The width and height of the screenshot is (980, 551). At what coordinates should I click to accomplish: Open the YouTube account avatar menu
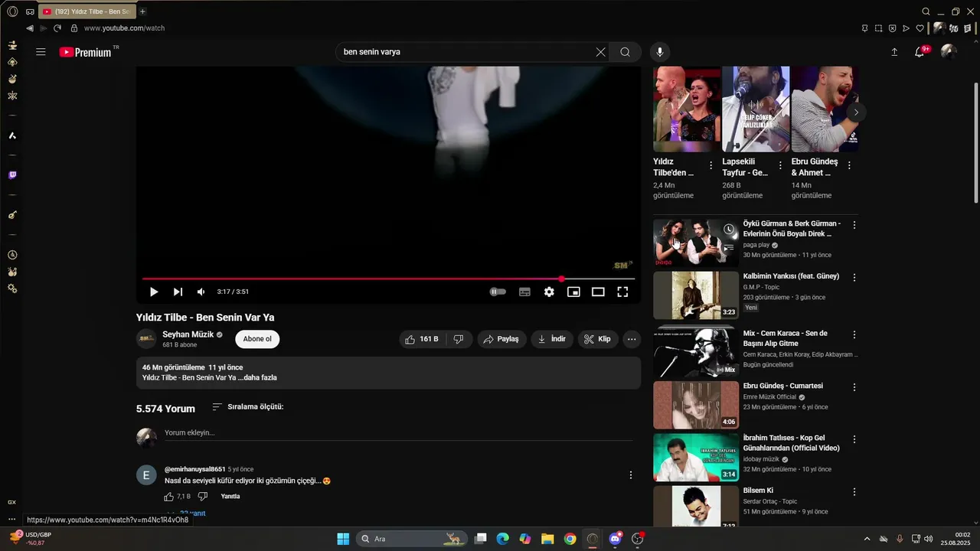pyautogui.click(x=949, y=52)
